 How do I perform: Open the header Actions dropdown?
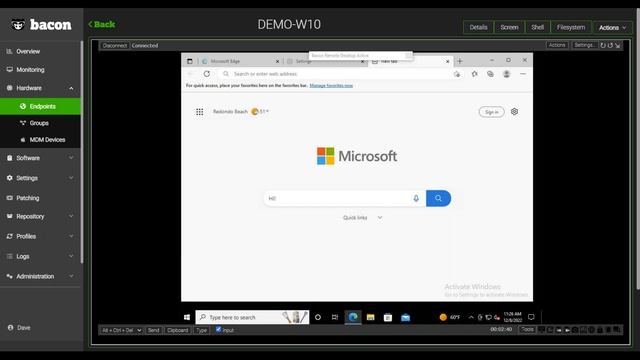tap(612, 27)
